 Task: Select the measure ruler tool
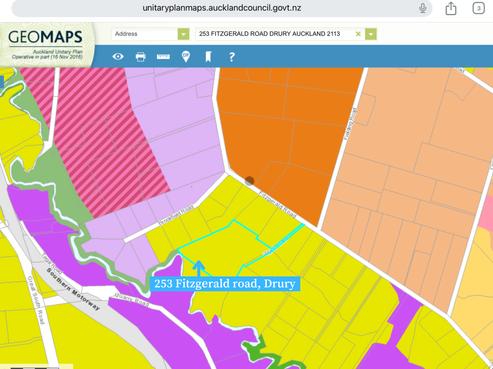(x=163, y=57)
